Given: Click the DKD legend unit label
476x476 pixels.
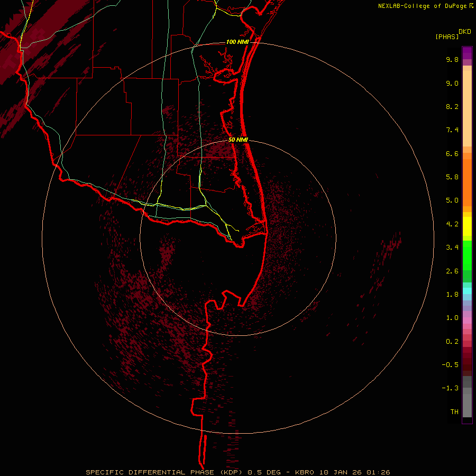Looking at the screenshot, I should 465,32.
